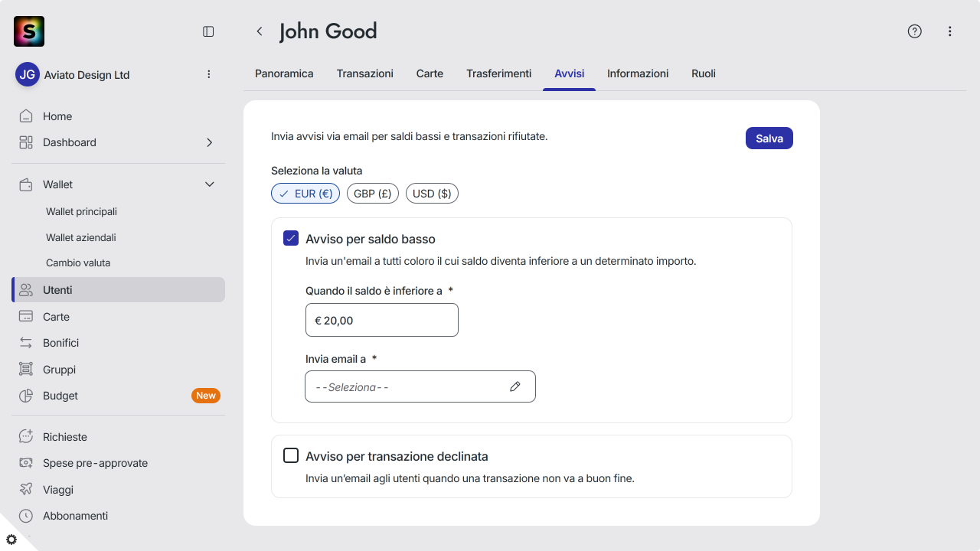Image resolution: width=980 pixels, height=551 pixels.
Task: Switch to the Transazioni tab
Action: pos(365,73)
